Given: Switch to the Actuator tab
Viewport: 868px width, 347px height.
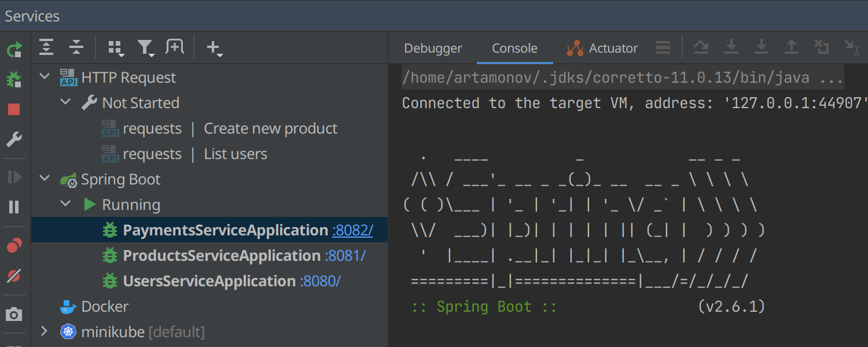Looking at the screenshot, I should [602, 49].
